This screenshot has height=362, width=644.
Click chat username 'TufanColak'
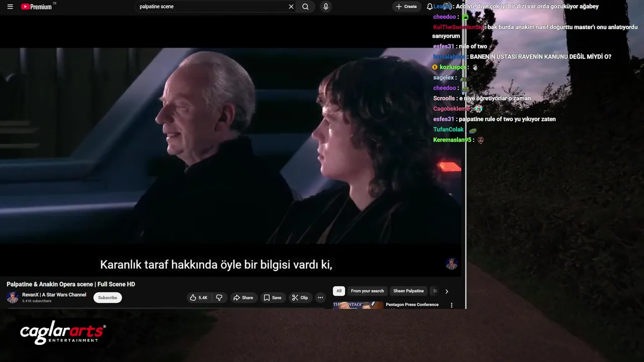click(x=448, y=130)
